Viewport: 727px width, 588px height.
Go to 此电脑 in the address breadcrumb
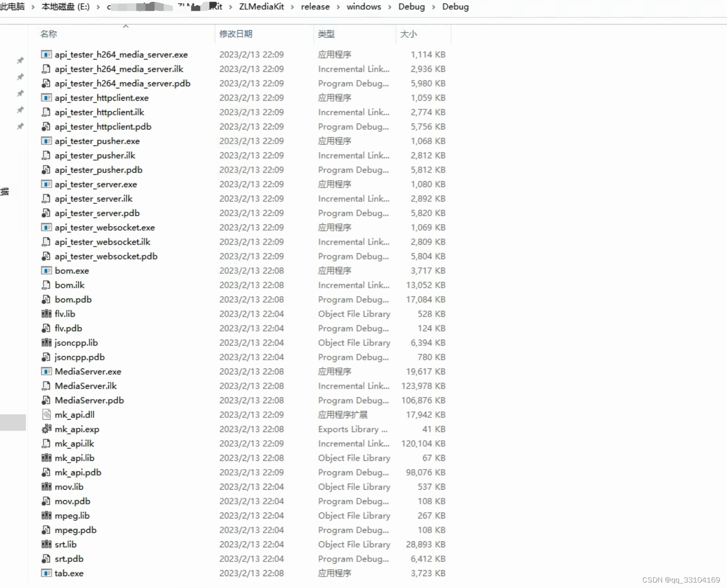click(12, 7)
